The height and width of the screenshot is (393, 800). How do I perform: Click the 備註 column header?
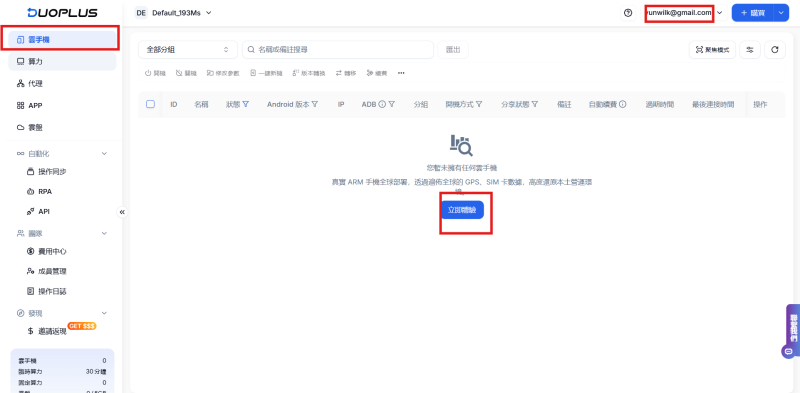[564, 104]
